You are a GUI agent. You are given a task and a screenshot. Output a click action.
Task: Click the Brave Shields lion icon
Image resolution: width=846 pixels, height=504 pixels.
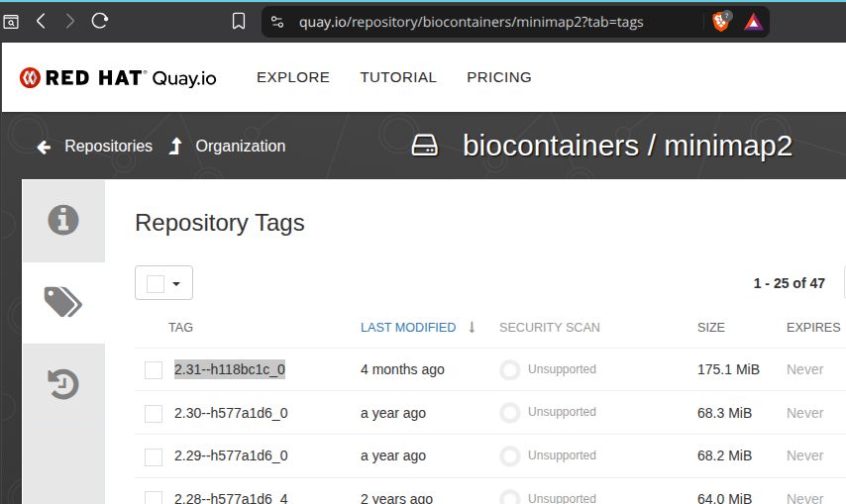tap(721, 22)
